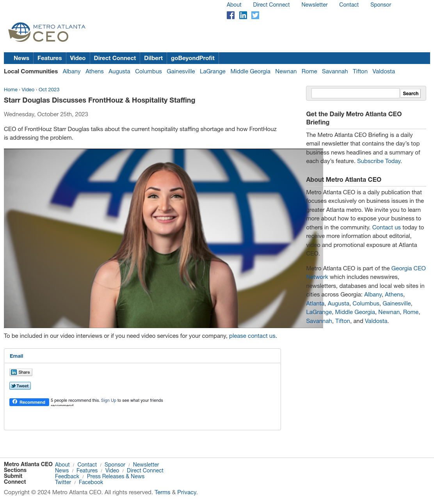
Task: Click 'Contact us' link in About section
Action: [x=386, y=227]
